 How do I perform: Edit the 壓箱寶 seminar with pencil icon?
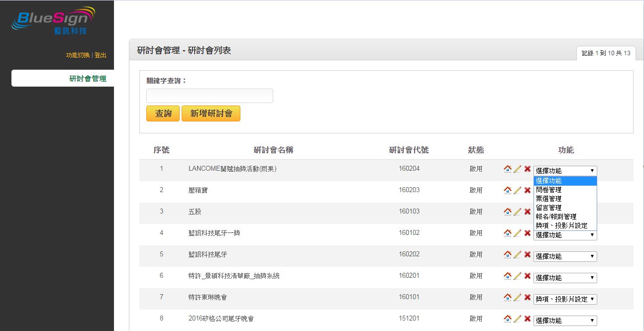pyautogui.click(x=518, y=190)
